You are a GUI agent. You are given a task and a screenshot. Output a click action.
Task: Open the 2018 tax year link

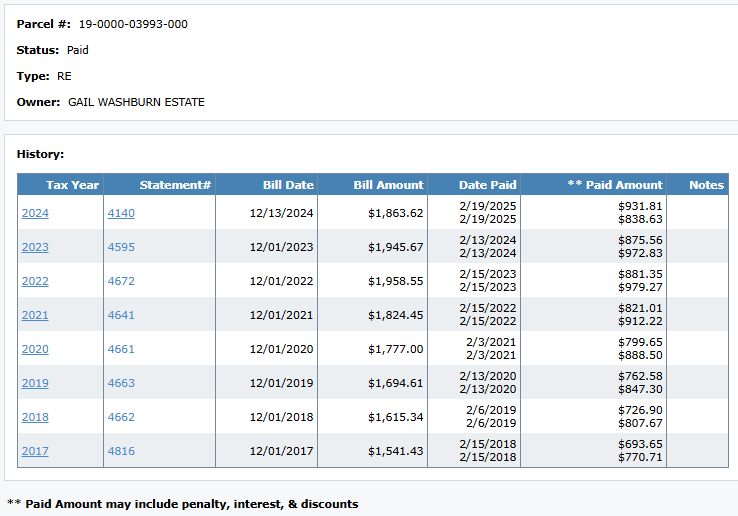coord(35,417)
